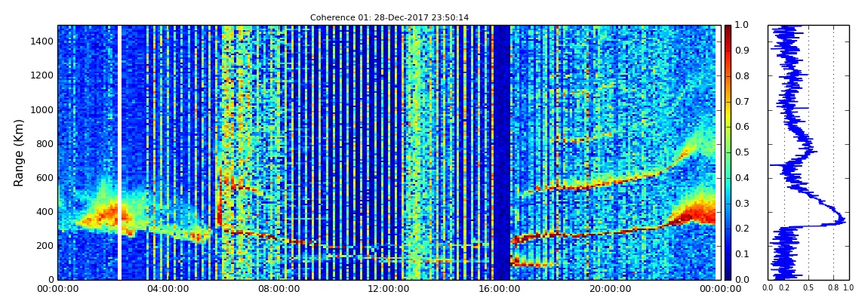The width and height of the screenshot is (868, 307).
Task: Click the colorbar 0.9 label
Action: point(742,51)
